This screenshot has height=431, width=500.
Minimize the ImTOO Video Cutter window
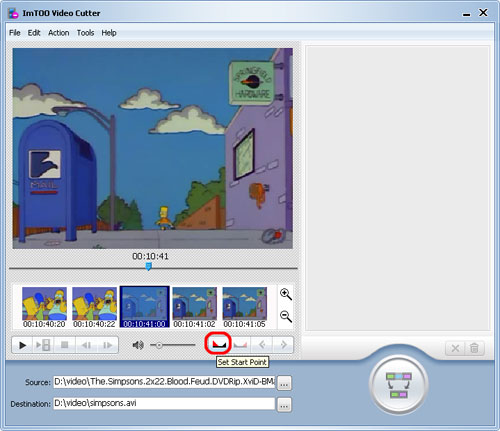pyautogui.click(x=466, y=14)
